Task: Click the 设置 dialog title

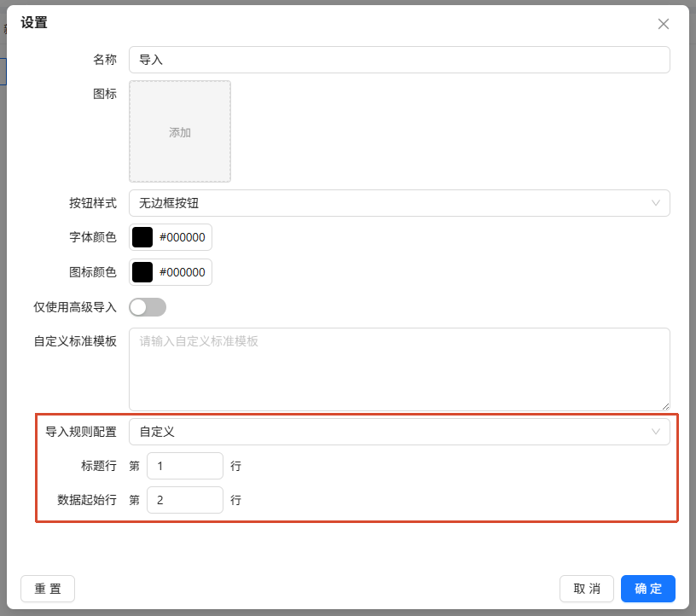Action: (x=34, y=22)
